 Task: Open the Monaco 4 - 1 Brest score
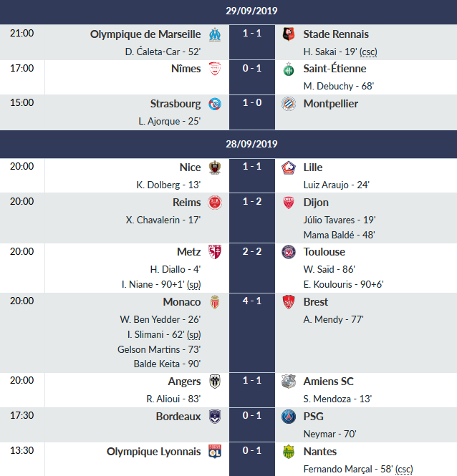(x=251, y=302)
